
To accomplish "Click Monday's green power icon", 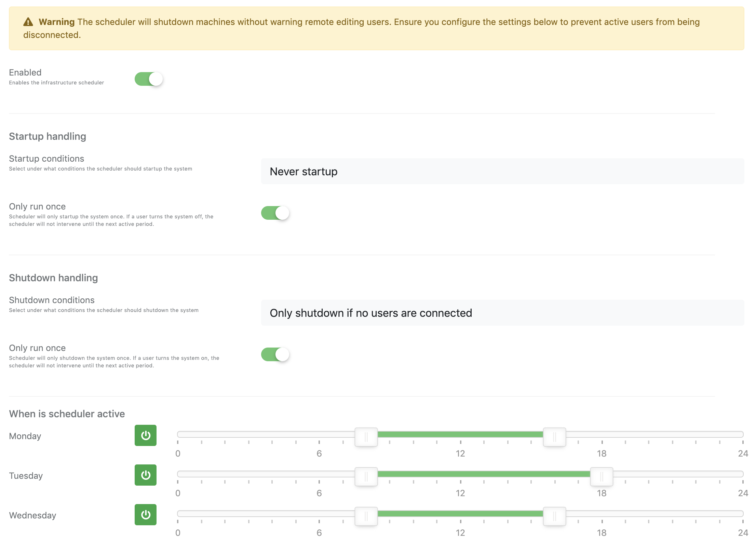I will click(145, 435).
